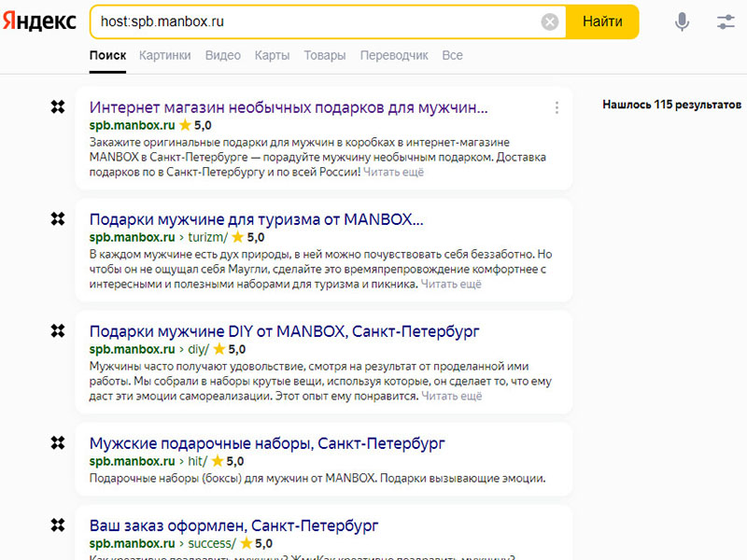The width and height of the screenshot is (747, 560).
Task: Open the three-dot menu on the first result
Action: [557, 108]
